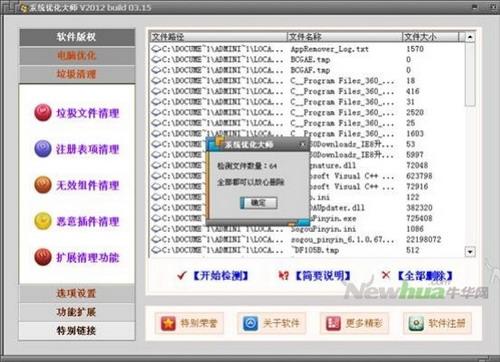The image size is (500, 362).
Task: Click the file size value 382320
Action: (x=419, y=208)
